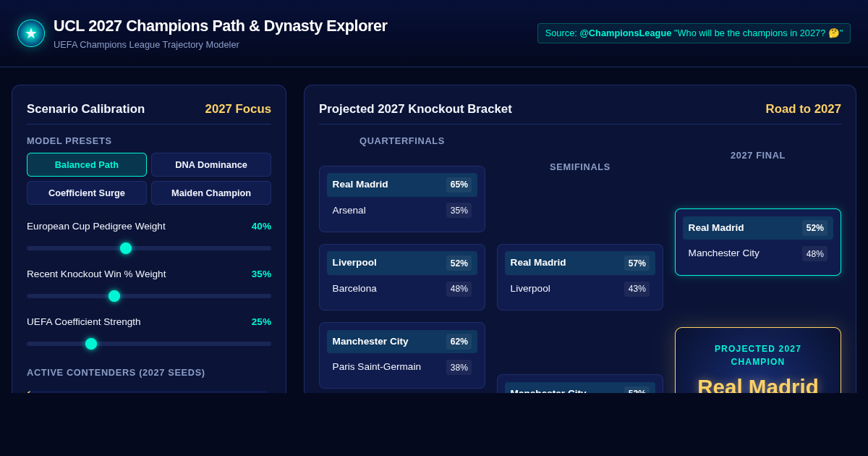Click the 2027 Focus label

pos(238,109)
